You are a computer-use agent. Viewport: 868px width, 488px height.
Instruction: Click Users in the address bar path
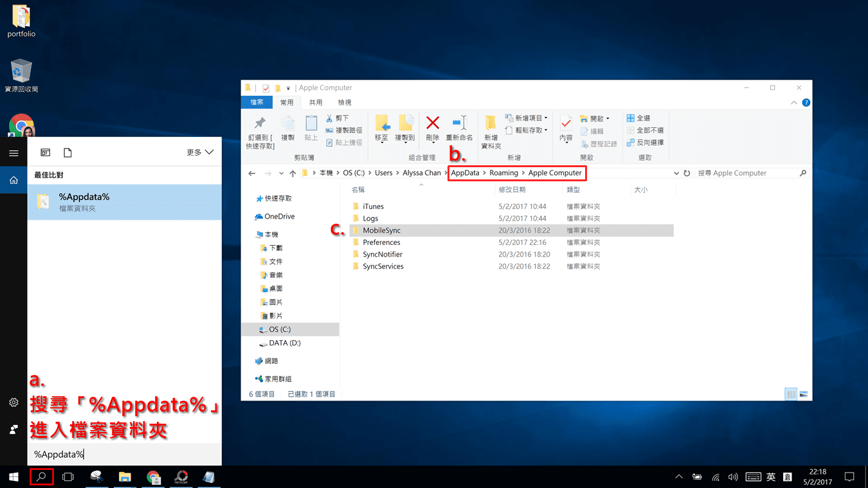(x=384, y=173)
